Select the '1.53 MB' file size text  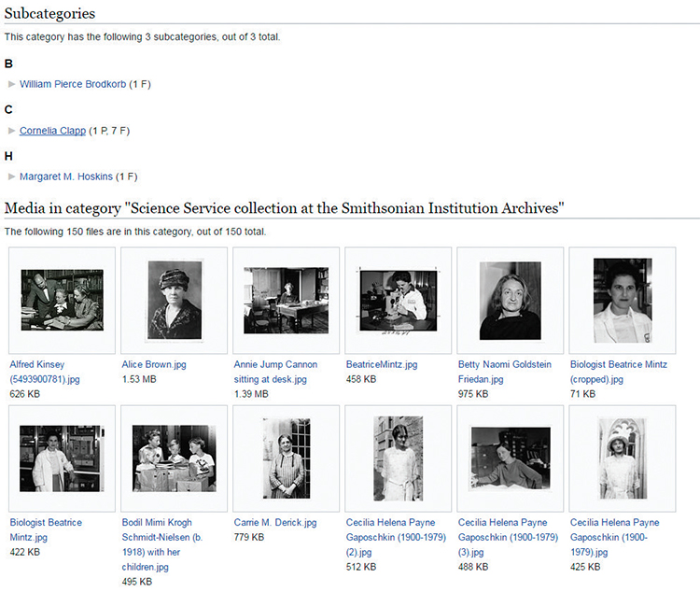(139, 379)
